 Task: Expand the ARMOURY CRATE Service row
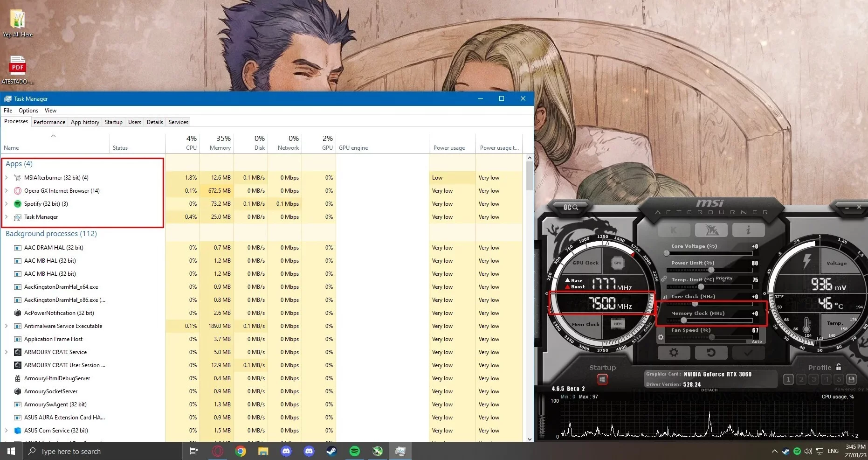click(7, 352)
